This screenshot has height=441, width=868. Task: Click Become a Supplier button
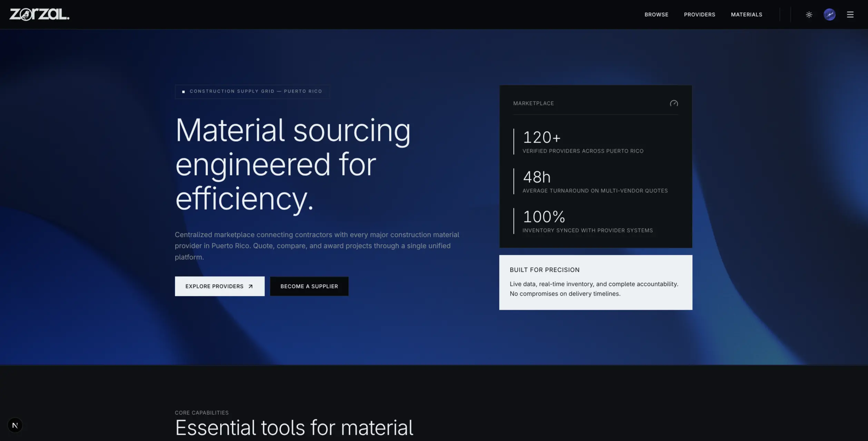click(309, 286)
